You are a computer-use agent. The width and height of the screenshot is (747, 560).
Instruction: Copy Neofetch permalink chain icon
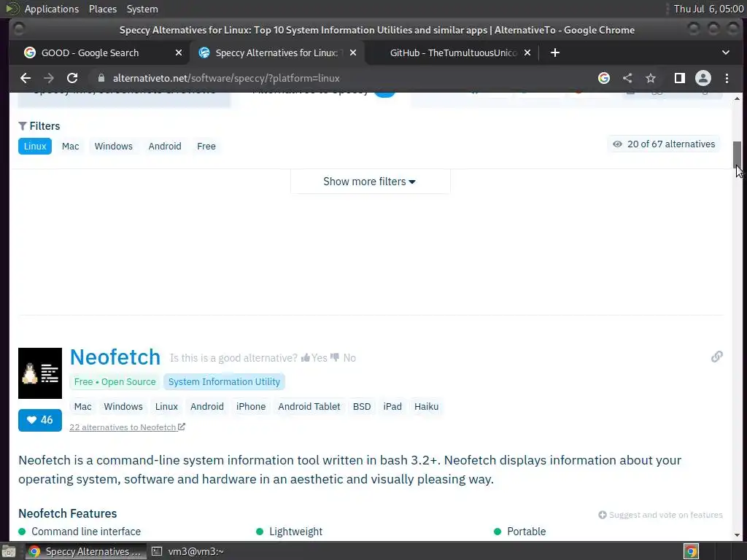716,357
